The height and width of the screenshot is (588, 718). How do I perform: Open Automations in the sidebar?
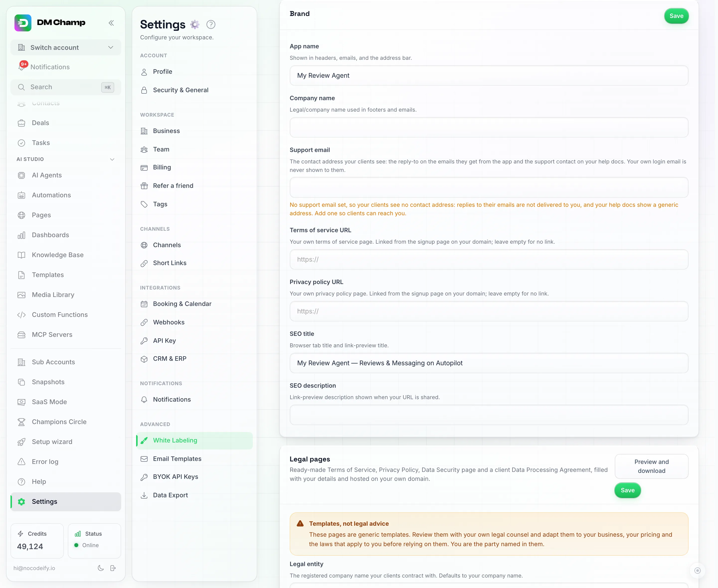66,195
